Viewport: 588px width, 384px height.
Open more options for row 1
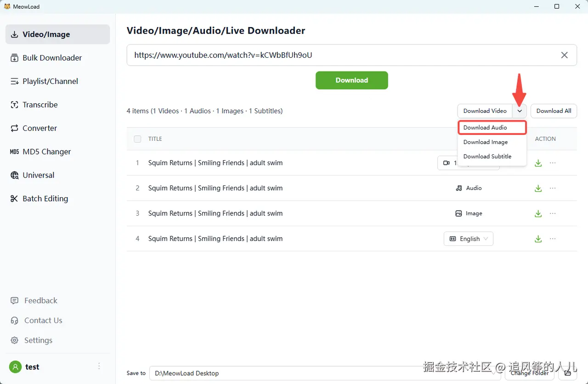[553, 163]
